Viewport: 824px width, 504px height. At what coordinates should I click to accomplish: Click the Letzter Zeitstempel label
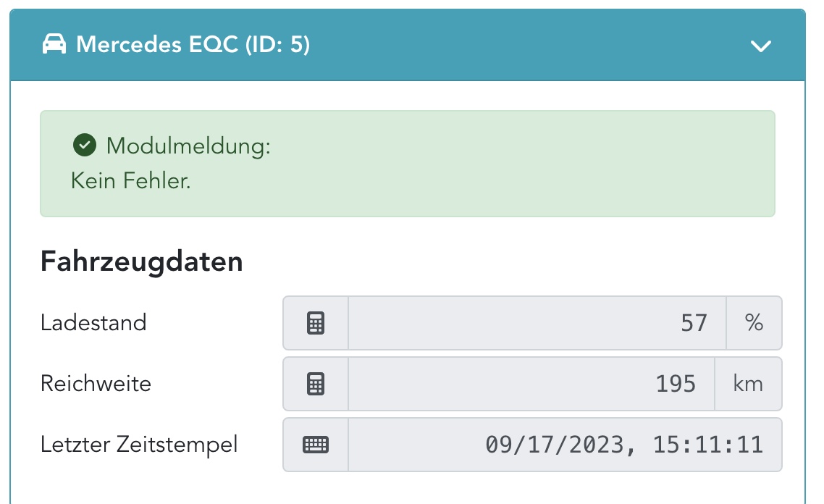(139, 444)
